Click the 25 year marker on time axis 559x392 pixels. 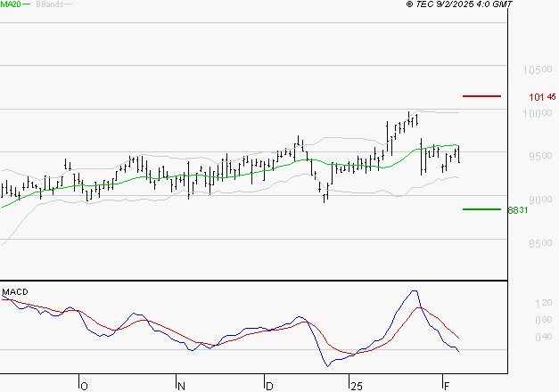point(357,387)
